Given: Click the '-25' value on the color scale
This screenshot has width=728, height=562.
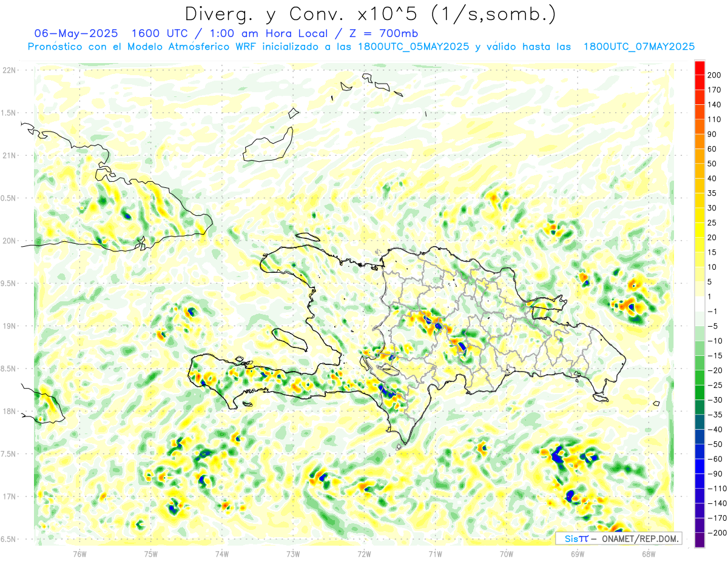Looking at the screenshot, I should coord(714,385).
